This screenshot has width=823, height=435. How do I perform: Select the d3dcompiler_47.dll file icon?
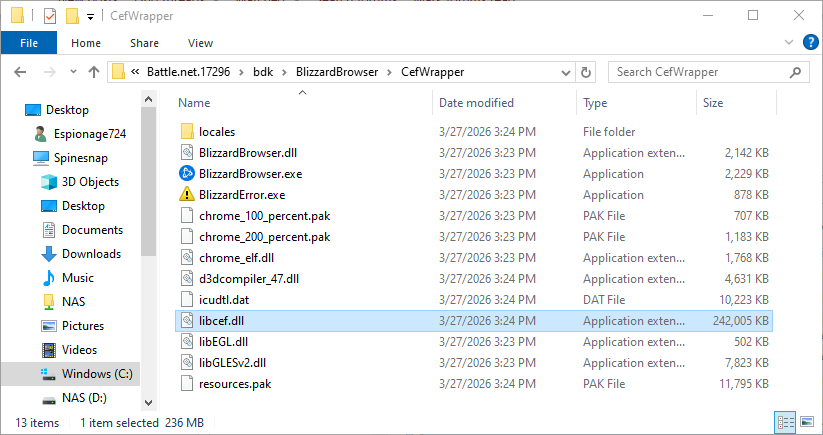pos(187,279)
